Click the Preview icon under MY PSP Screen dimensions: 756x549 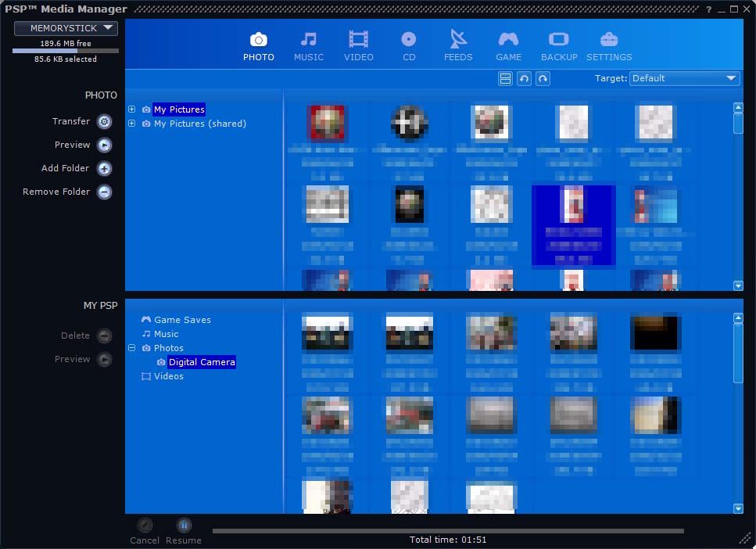pyautogui.click(x=104, y=360)
